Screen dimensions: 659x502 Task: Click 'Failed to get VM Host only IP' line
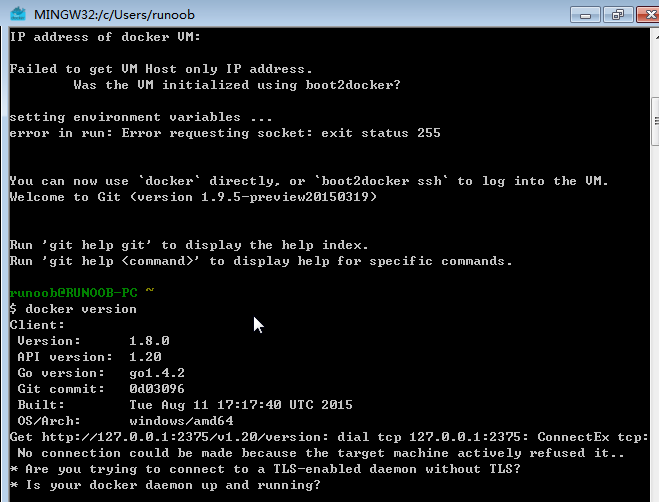coord(160,69)
